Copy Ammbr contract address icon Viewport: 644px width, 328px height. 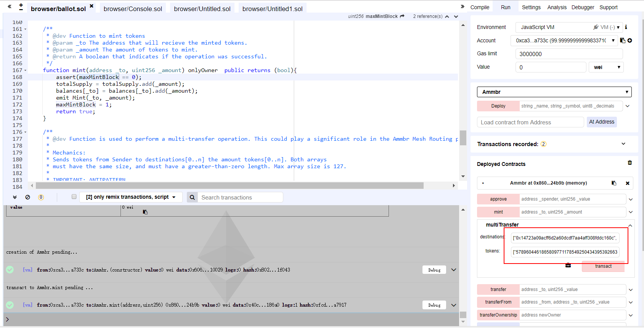coord(614,183)
